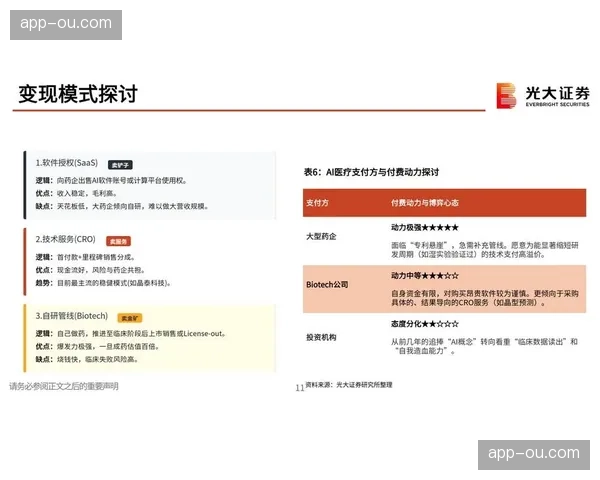Click the footer disclaimer 请务必参阅正文之后的重要声明

point(64,386)
